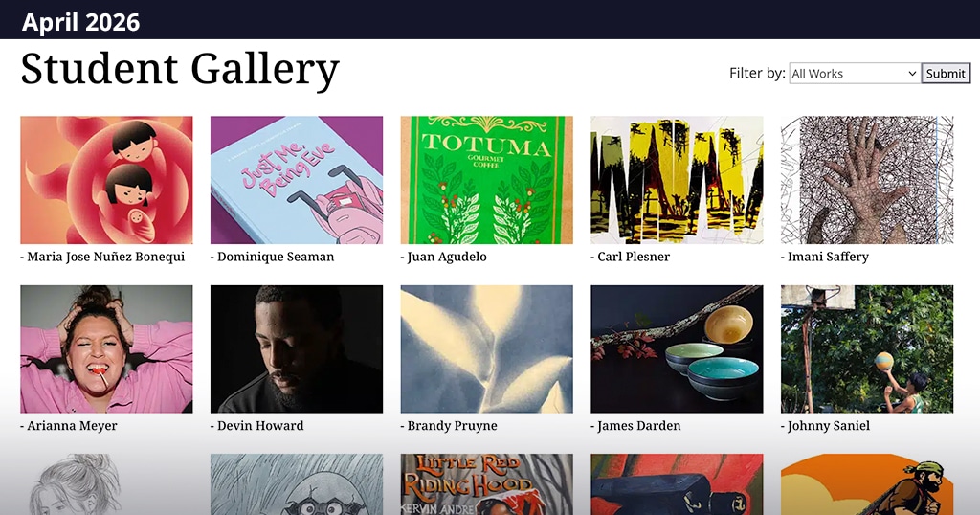980x515 pixels.
Task: Open Imani Saffery's hand drawing thumbnail
Action: click(x=867, y=180)
